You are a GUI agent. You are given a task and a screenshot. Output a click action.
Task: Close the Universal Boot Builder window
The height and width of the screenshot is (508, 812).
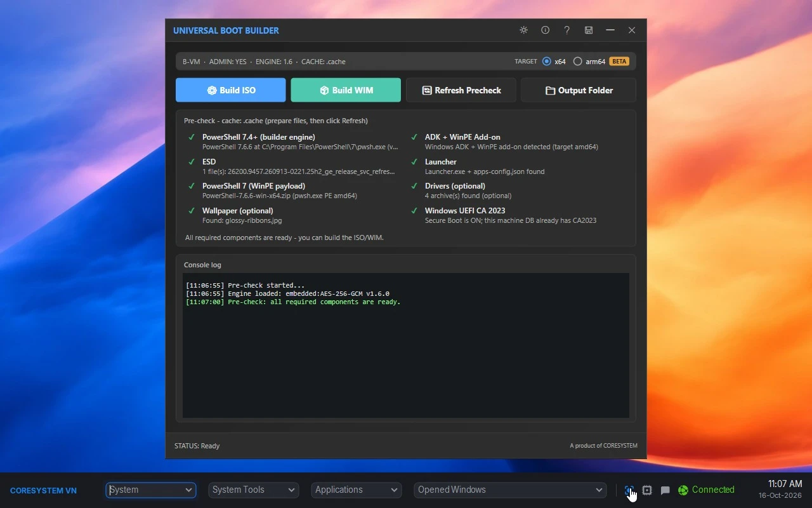click(x=632, y=30)
